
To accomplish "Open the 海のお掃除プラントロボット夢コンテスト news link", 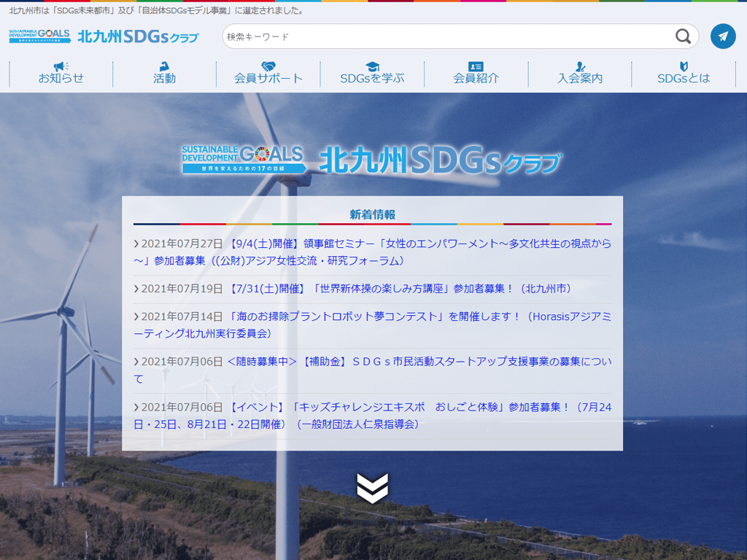I will point(373,324).
